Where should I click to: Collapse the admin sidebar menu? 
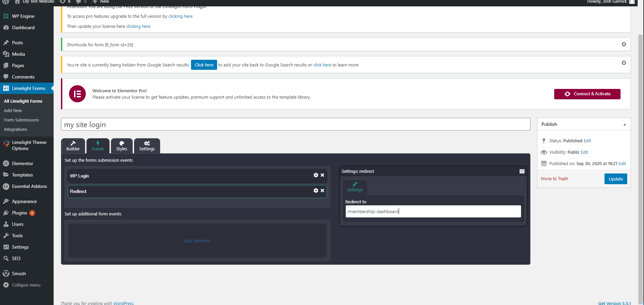click(x=26, y=285)
